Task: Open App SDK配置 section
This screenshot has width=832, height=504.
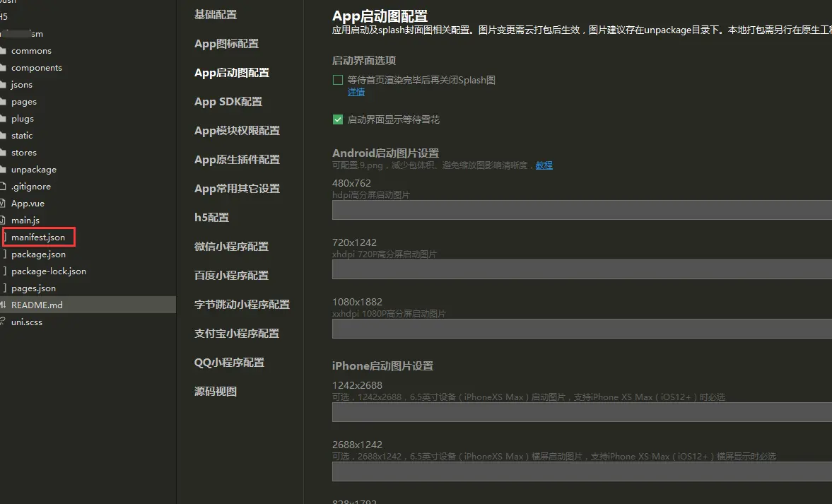Action: pyautogui.click(x=228, y=102)
